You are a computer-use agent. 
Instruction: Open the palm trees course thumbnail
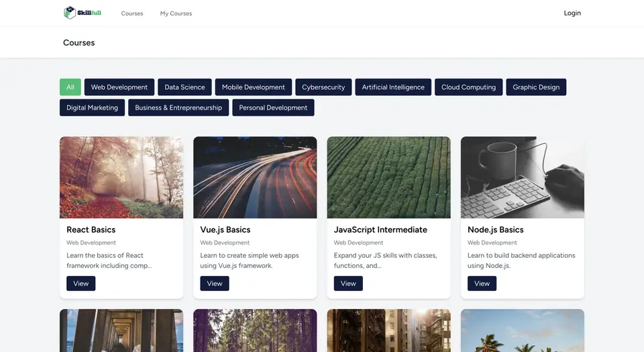tap(523, 331)
